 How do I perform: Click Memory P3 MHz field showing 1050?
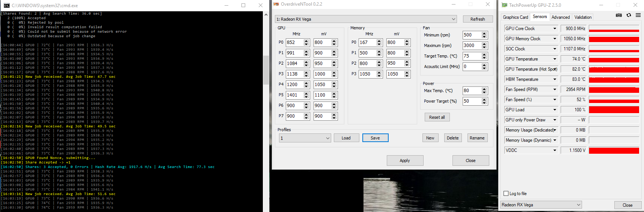tap(368, 74)
